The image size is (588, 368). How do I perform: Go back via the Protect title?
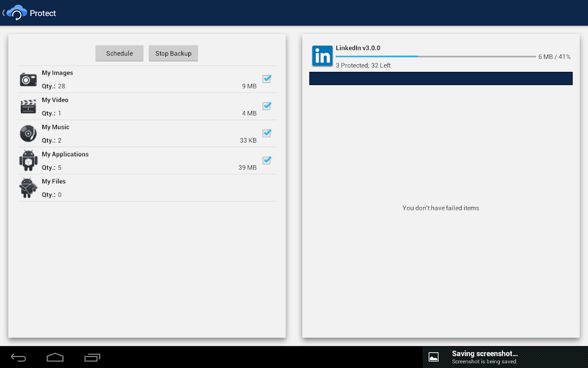[42, 13]
